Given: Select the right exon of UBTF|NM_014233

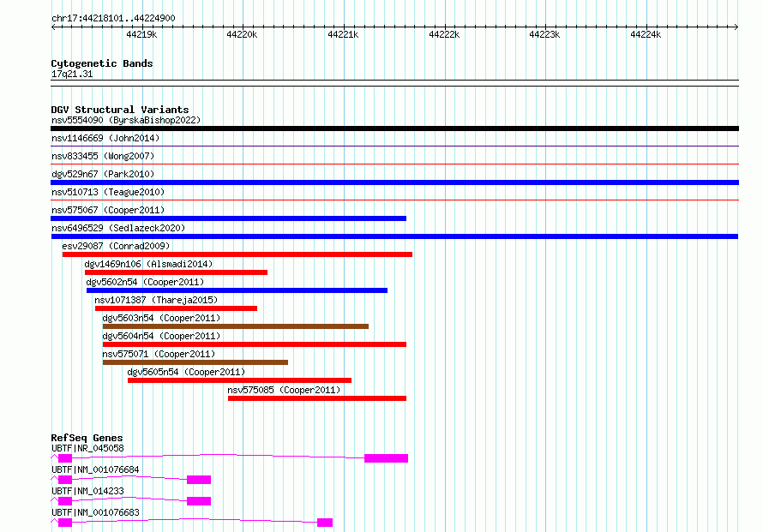Looking at the screenshot, I should 199,501.
